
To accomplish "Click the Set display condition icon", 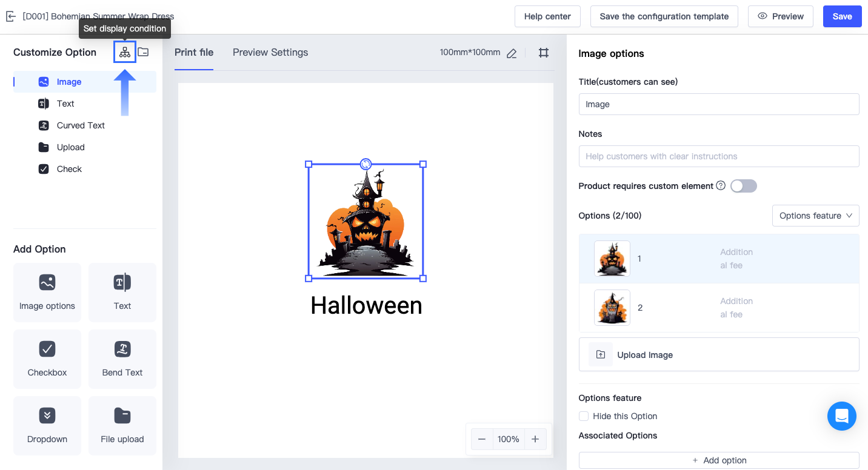I will click(x=125, y=52).
